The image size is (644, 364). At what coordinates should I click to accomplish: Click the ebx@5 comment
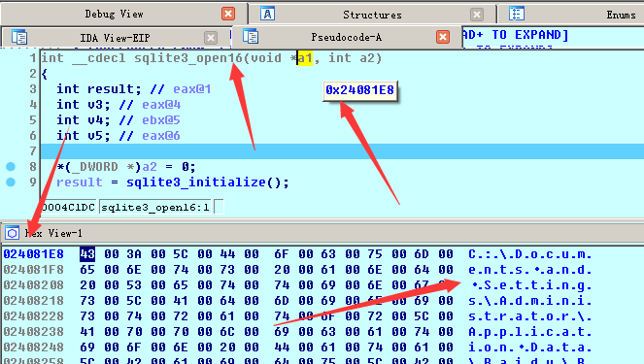pyautogui.click(x=161, y=120)
